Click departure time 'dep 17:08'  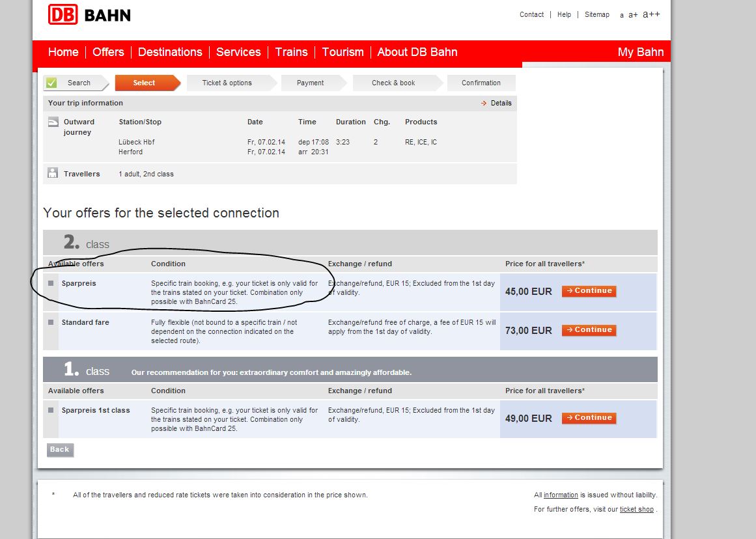(313, 142)
